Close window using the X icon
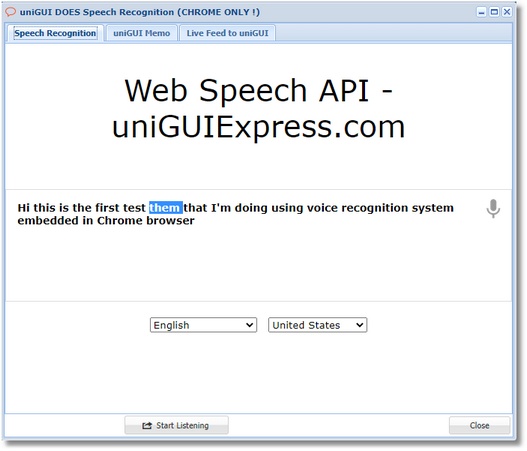 click(507, 12)
